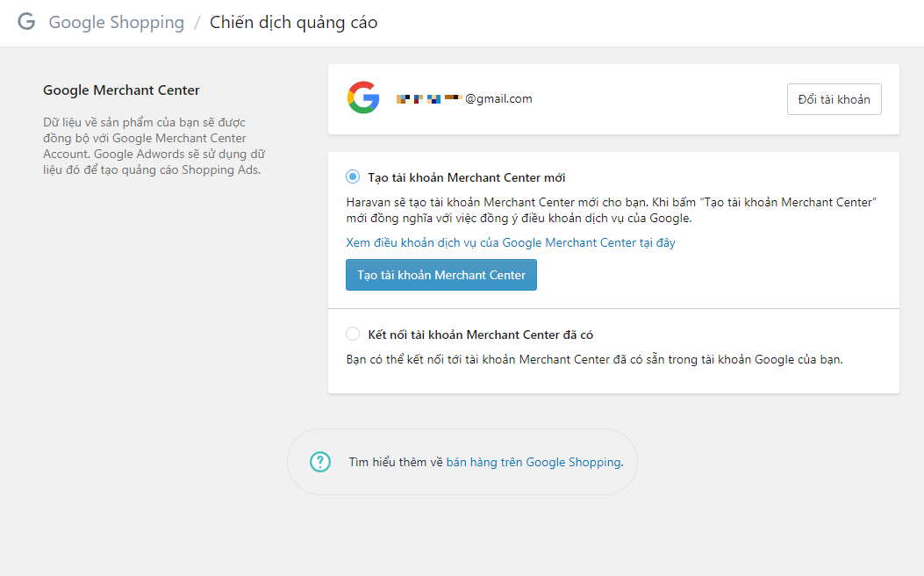The image size is (924, 576).
Task: Click the "Tạo tài khoản Merchant Center mới" label text
Action: [466, 177]
